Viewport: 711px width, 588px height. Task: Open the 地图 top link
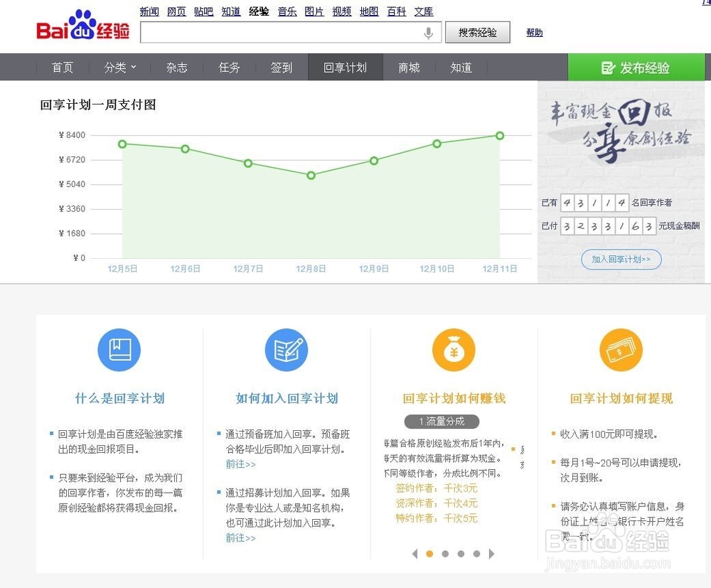(369, 11)
